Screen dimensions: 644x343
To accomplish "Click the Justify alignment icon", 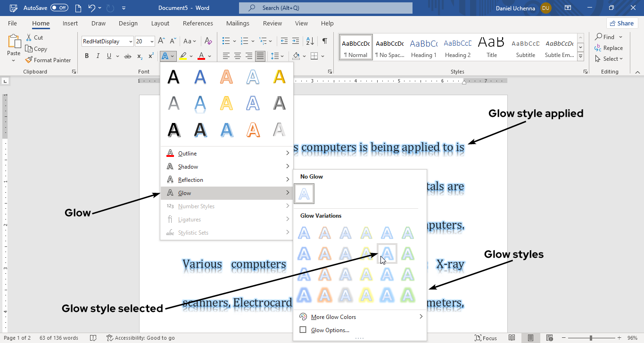I will pos(260,56).
